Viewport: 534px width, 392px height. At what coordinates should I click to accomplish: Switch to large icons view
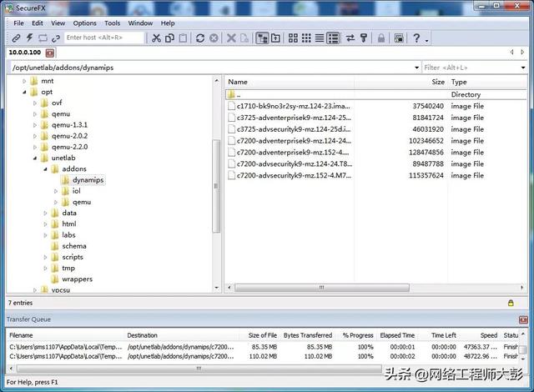coord(293,38)
